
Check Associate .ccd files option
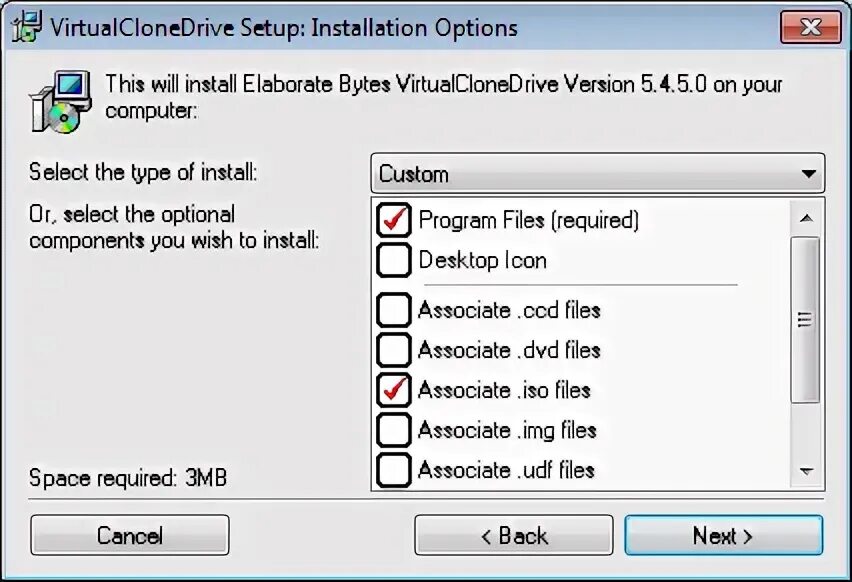[393, 310]
